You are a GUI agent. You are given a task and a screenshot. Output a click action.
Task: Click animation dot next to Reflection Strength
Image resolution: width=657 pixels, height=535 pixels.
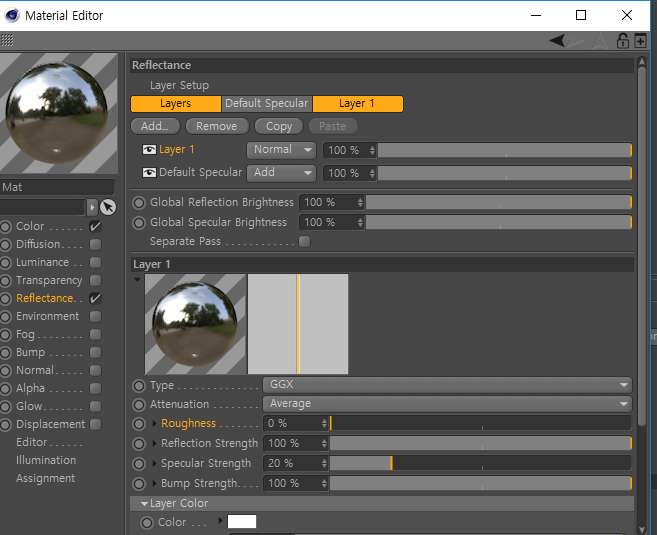coord(139,444)
